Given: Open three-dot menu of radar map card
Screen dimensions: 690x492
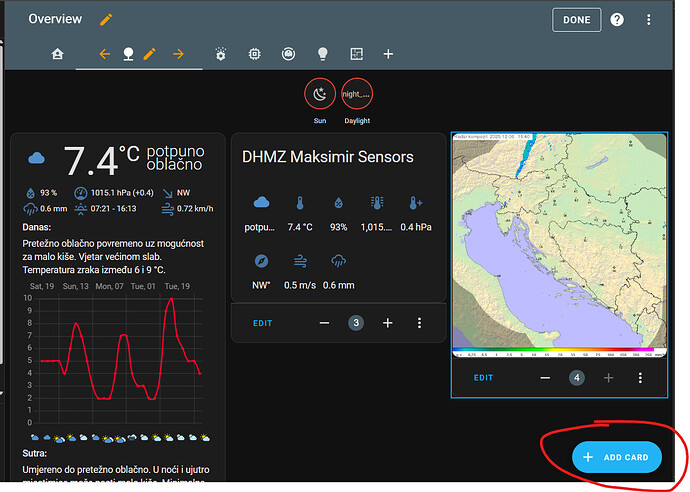Looking at the screenshot, I should point(640,378).
